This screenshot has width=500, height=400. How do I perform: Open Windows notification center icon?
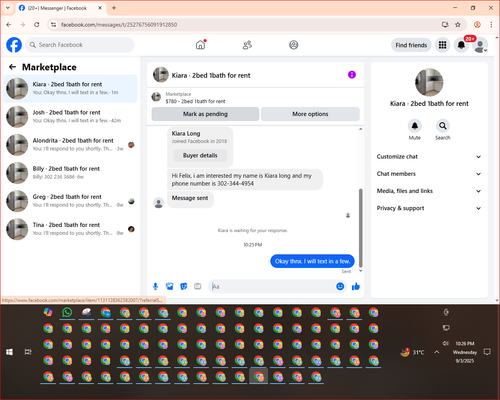click(487, 352)
